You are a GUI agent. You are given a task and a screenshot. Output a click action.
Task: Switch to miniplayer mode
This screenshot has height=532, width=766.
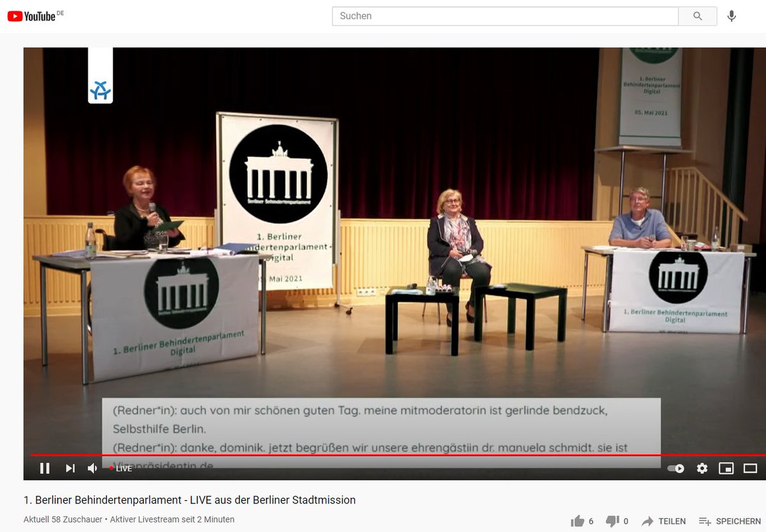point(726,468)
